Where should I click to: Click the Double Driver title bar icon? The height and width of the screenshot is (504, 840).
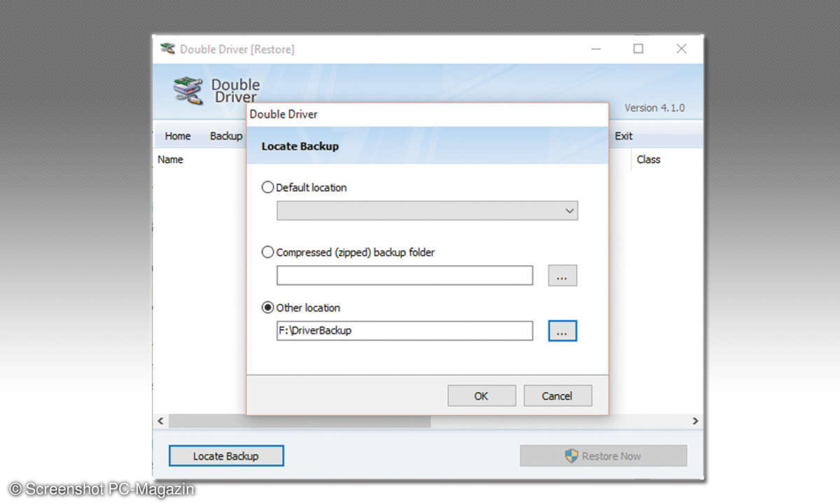(167, 49)
